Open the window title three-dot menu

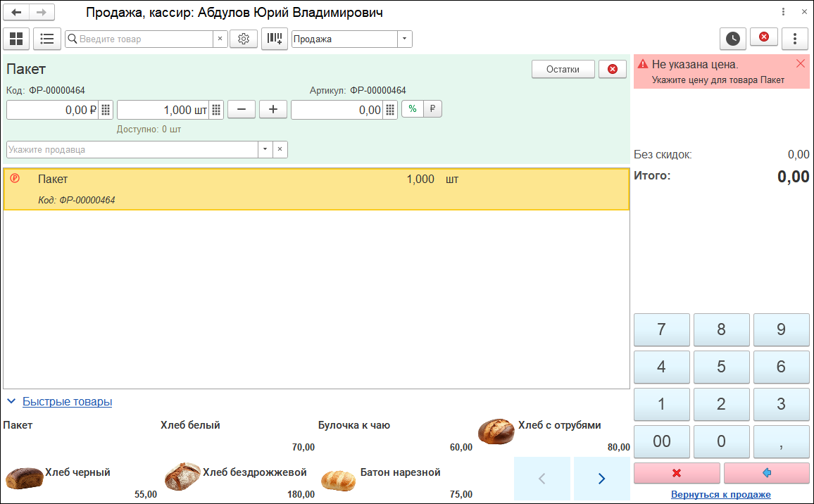[x=784, y=12]
